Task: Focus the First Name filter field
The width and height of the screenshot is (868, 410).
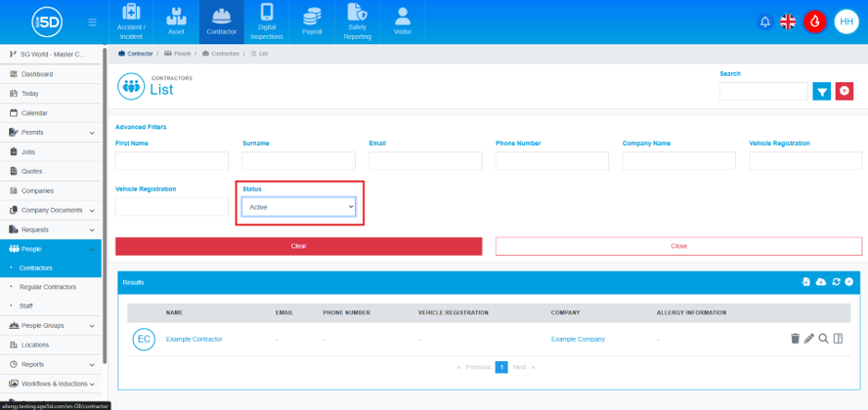Action: coord(172,161)
